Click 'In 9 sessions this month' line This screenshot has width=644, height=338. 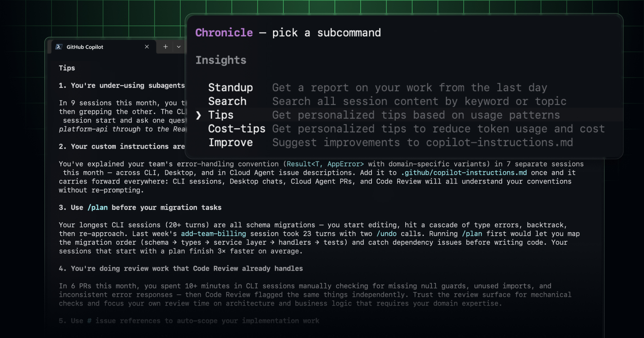pos(122,103)
